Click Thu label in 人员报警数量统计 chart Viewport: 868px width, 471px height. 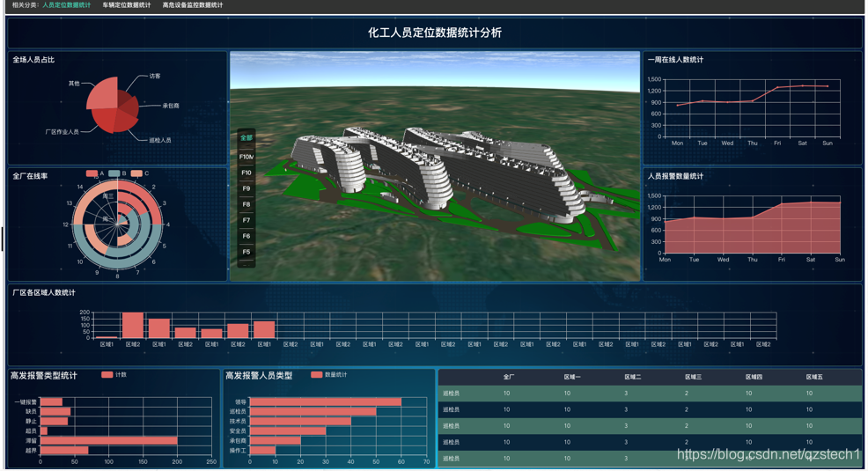pos(753,260)
